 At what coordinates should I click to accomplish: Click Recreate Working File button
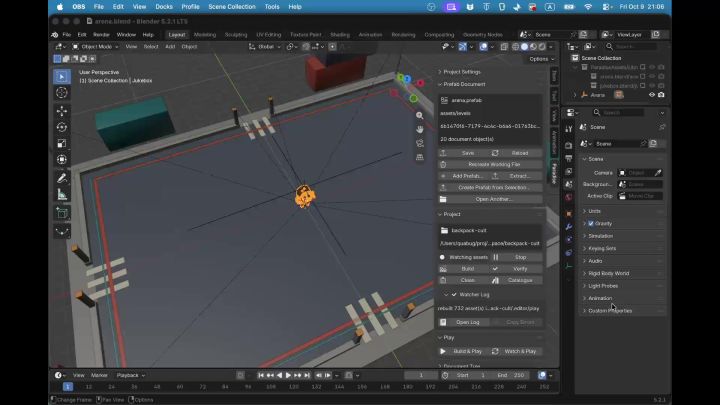coord(490,164)
